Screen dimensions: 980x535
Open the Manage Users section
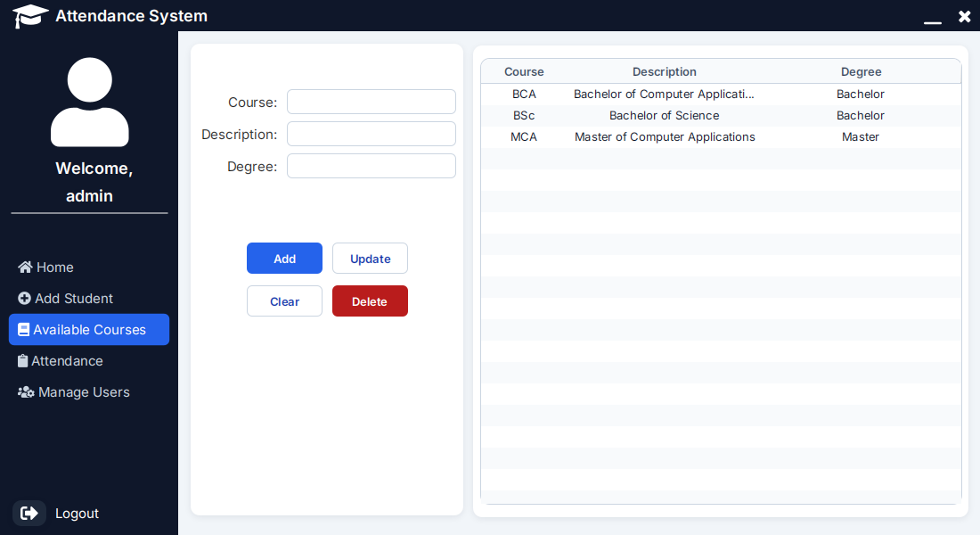(89, 392)
